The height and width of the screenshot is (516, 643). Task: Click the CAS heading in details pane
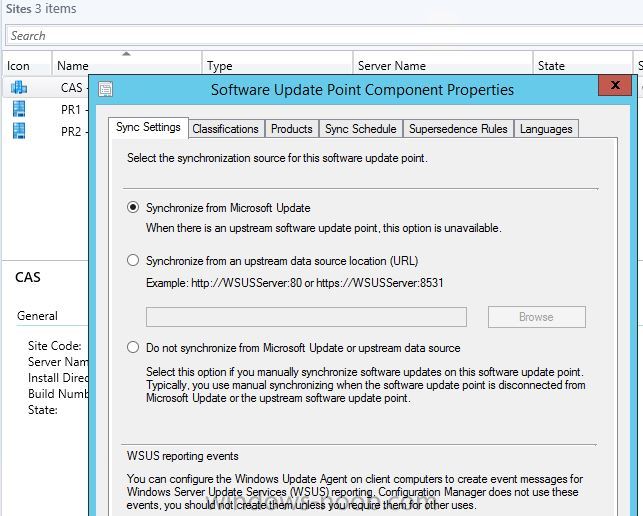click(x=28, y=277)
